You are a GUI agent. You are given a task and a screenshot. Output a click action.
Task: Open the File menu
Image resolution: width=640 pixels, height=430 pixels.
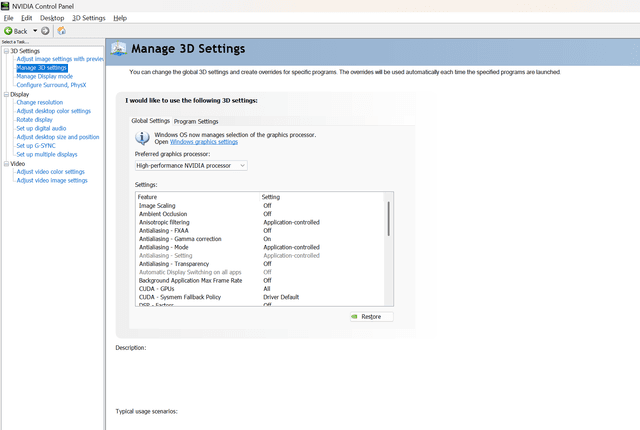(x=9, y=18)
